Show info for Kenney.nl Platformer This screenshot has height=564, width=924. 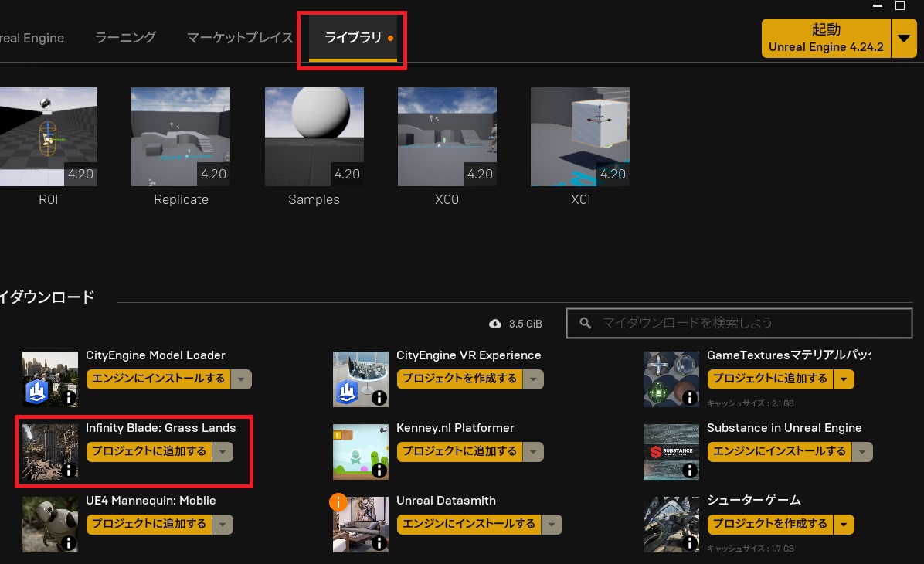[379, 471]
